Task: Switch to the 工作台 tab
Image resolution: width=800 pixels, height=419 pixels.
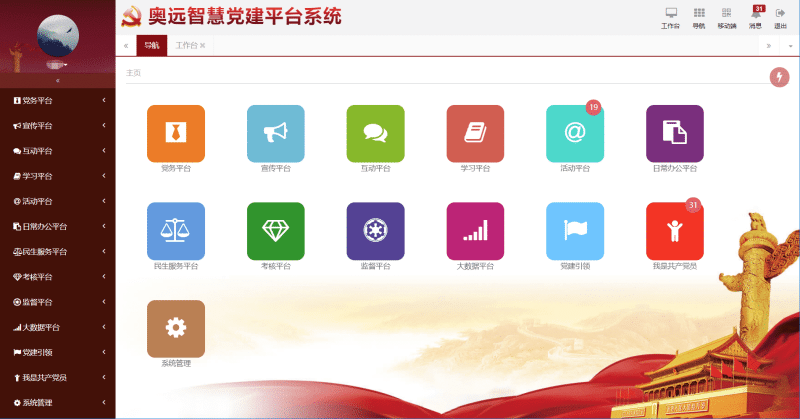Action: (x=186, y=45)
